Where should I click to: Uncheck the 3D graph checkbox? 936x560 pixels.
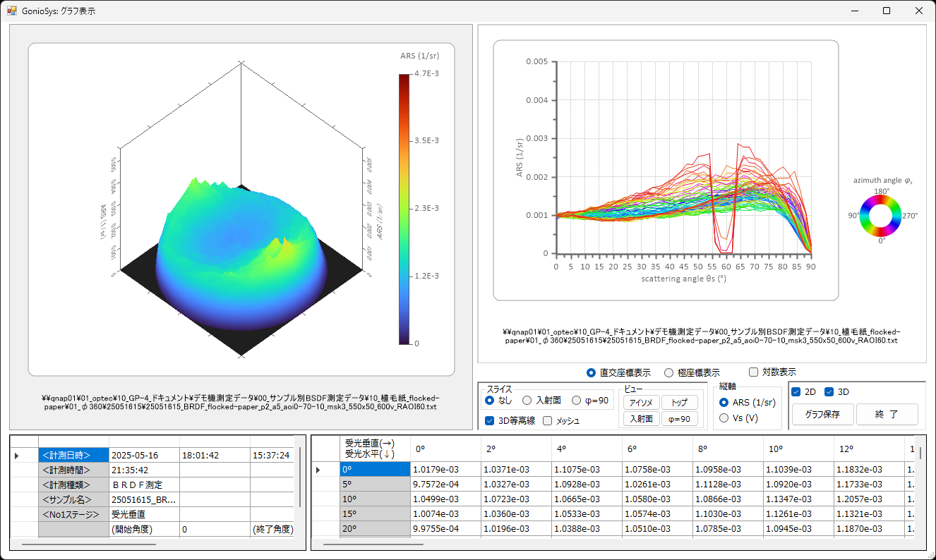coord(829,392)
